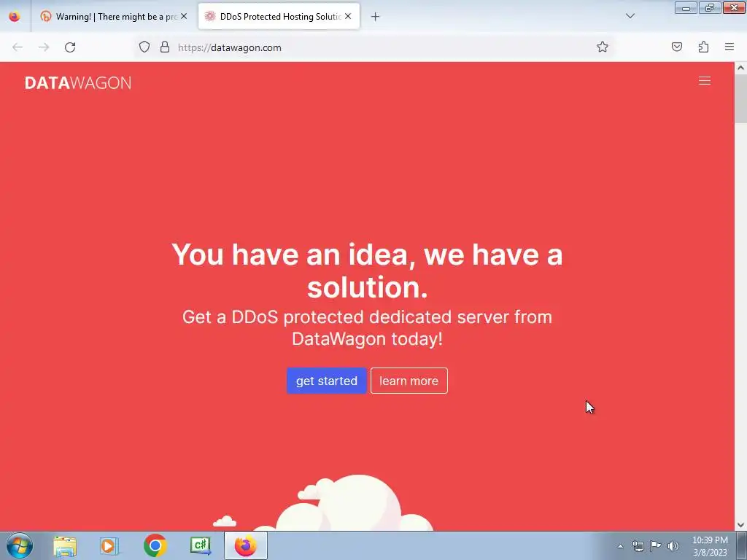
Task: Go back to the previous page
Action: click(x=18, y=47)
